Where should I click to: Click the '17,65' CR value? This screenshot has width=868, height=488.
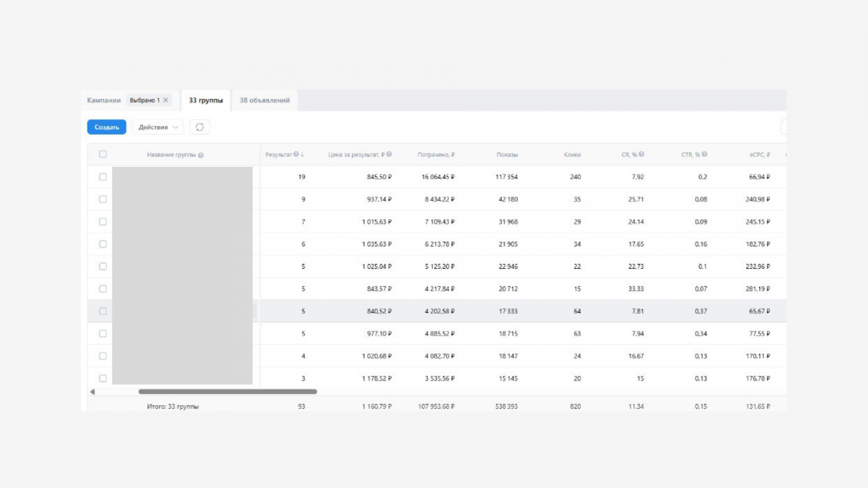click(636, 244)
